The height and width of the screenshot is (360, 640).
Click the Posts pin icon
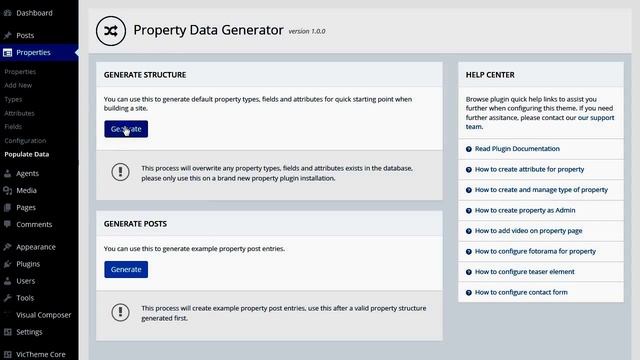pos(7,36)
